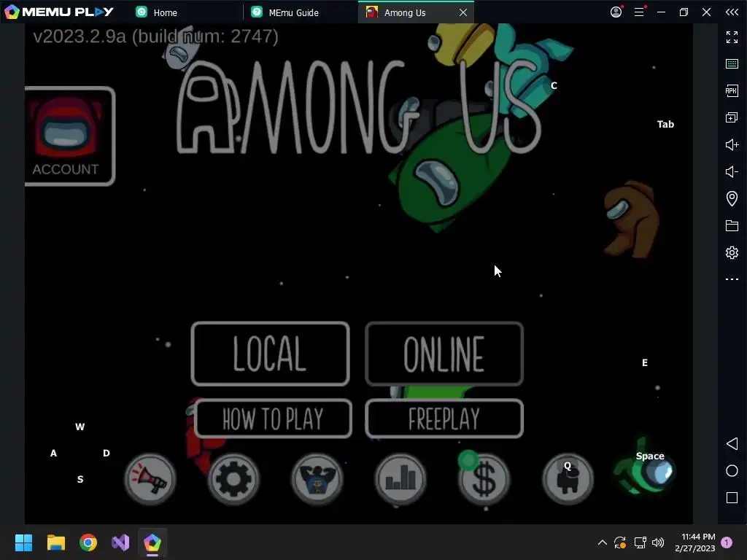Switch to the MEmu Guide tab

(285, 12)
